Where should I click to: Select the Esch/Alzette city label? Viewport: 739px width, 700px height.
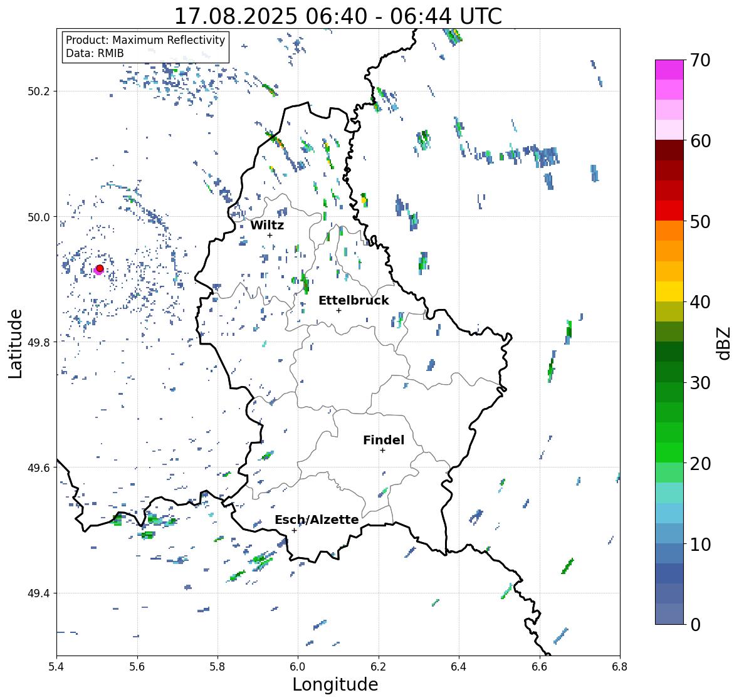(x=317, y=520)
